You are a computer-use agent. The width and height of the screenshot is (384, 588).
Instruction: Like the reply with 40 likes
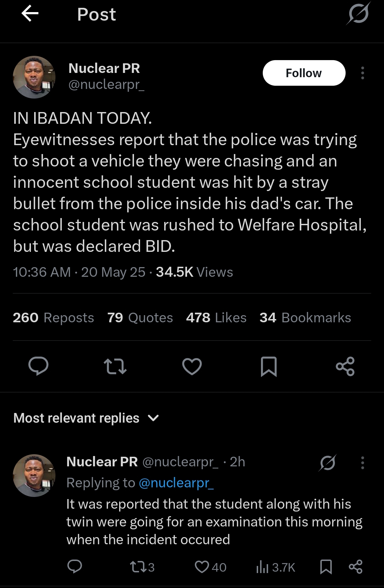click(202, 567)
